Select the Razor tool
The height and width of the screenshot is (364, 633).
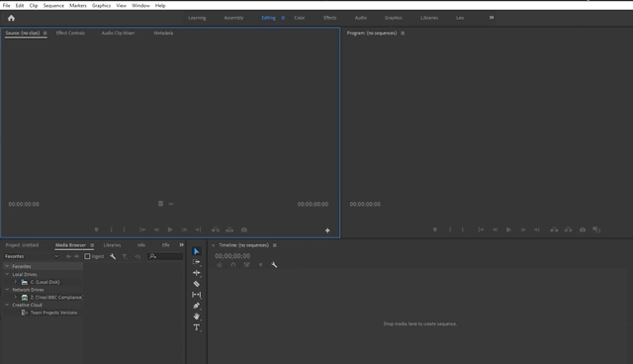tap(196, 284)
